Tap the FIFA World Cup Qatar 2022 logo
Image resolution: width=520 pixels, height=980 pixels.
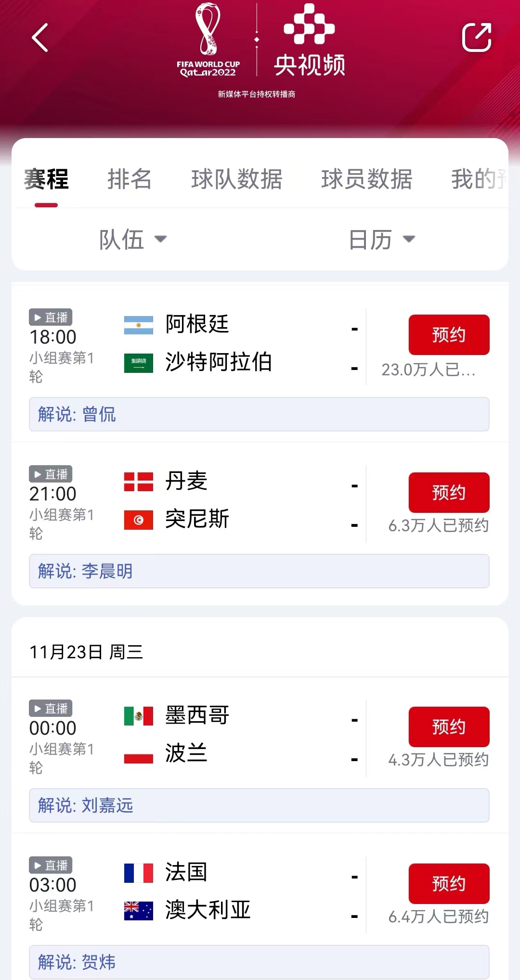point(208,40)
